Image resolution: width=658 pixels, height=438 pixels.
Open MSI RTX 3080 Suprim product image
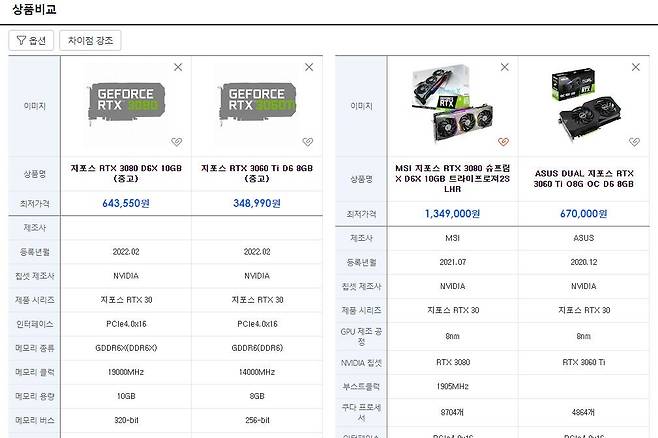[x=453, y=104]
